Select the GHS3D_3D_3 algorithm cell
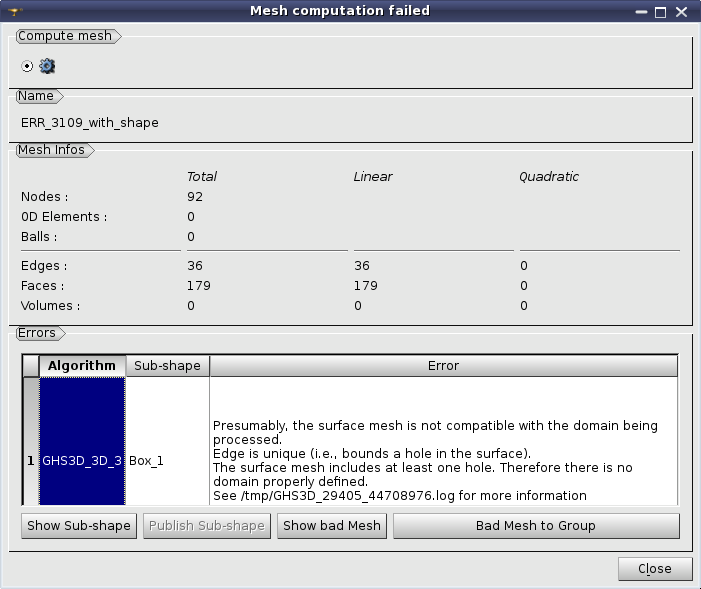This screenshot has height=589, width=701. click(x=82, y=461)
